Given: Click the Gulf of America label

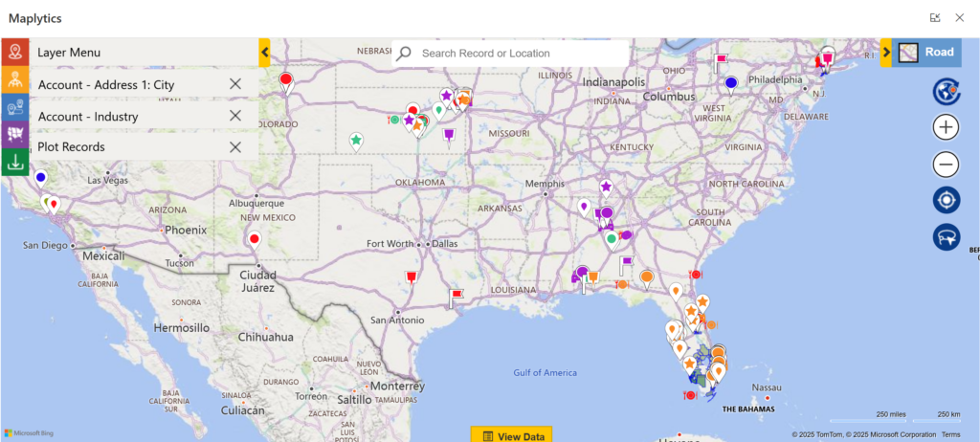Looking at the screenshot, I should click(x=546, y=372).
